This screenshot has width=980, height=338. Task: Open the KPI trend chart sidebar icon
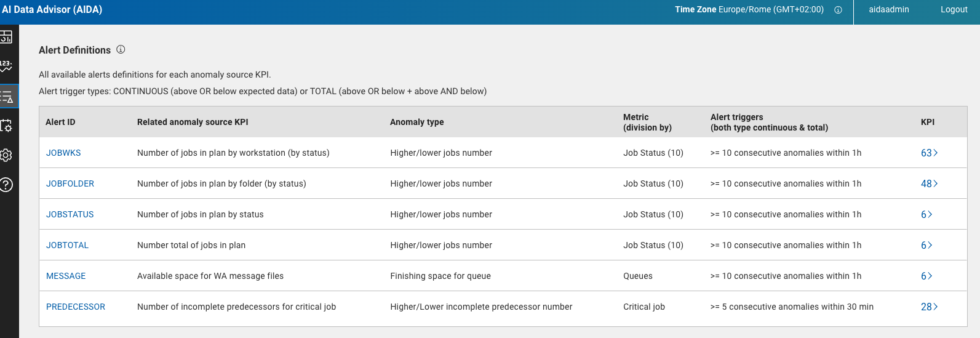6,66
